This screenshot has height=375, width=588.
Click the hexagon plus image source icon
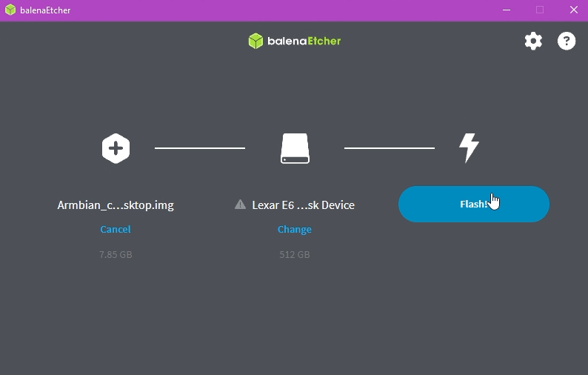point(116,148)
